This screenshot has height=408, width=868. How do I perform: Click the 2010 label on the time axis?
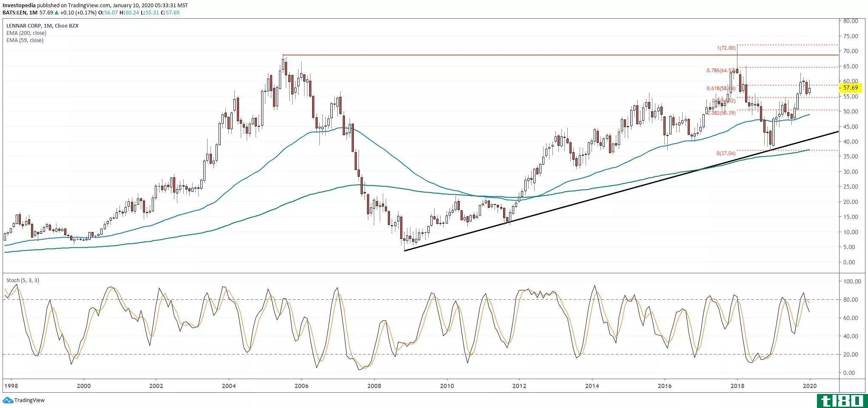447,386
